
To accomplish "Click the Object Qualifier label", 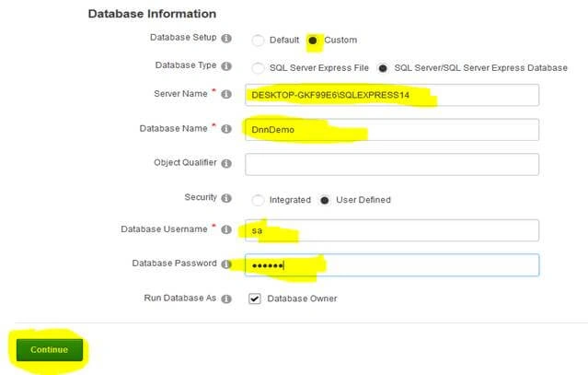I will coord(185,162).
